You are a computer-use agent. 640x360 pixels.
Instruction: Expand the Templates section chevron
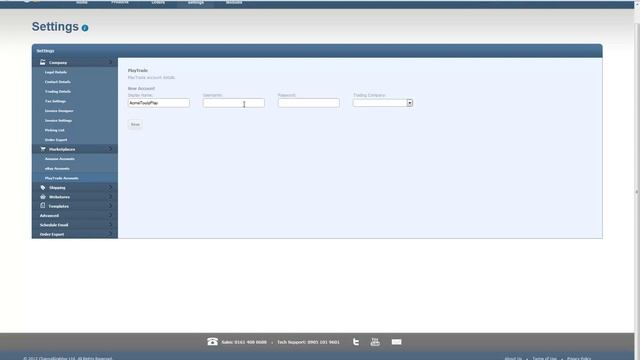(110, 206)
